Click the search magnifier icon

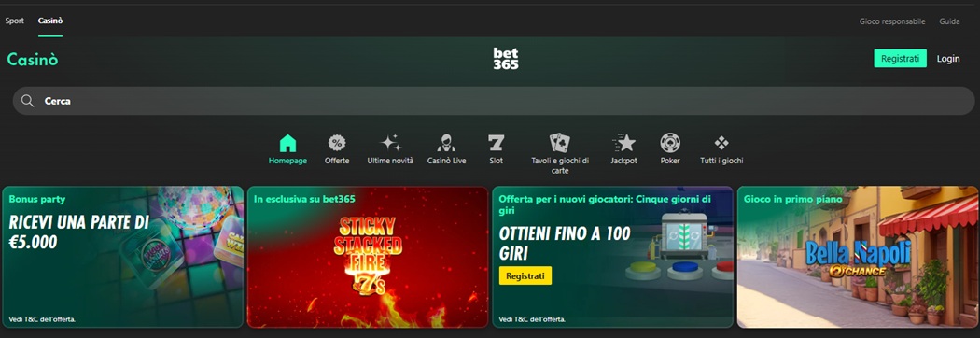tap(27, 101)
